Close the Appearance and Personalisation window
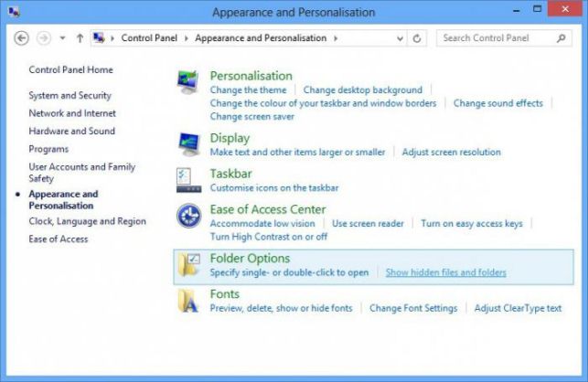The width and height of the screenshot is (588, 382). [565, 9]
